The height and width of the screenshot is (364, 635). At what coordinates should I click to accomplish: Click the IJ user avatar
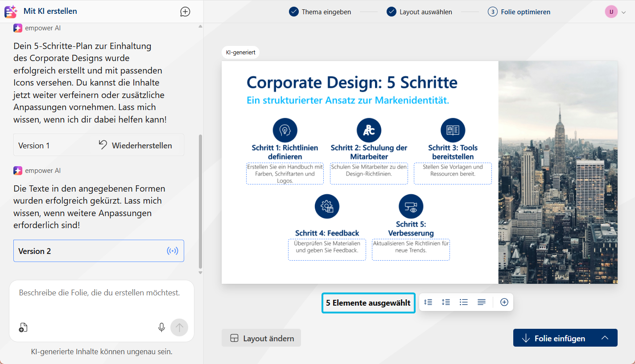coord(611,12)
